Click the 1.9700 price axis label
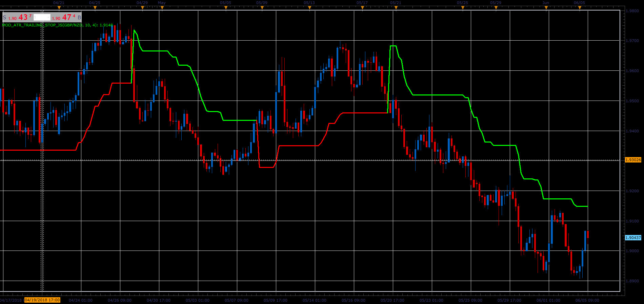 pyautogui.click(x=632, y=41)
